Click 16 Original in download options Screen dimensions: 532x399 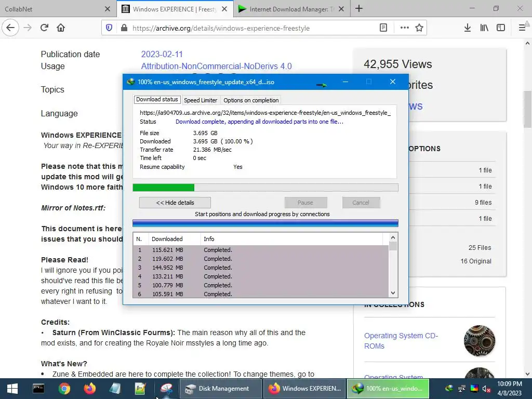(476, 261)
